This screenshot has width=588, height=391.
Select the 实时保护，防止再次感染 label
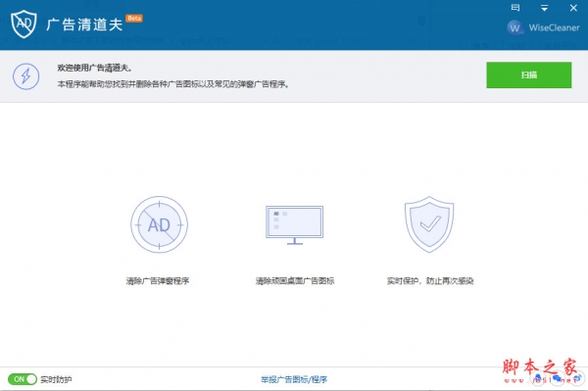(x=430, y=281)
